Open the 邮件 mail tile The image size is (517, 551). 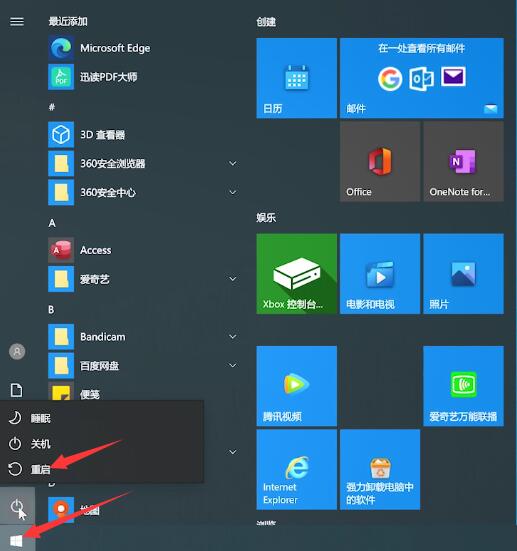click(421, 78)
